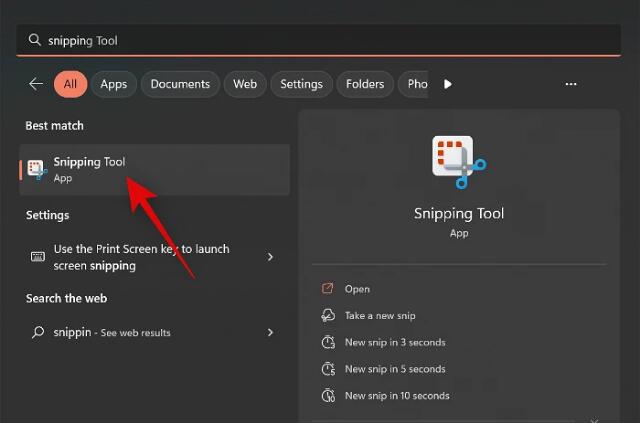641x423 pixels.
Task: Click the 10 second timer icon
Action: (328, 396)
